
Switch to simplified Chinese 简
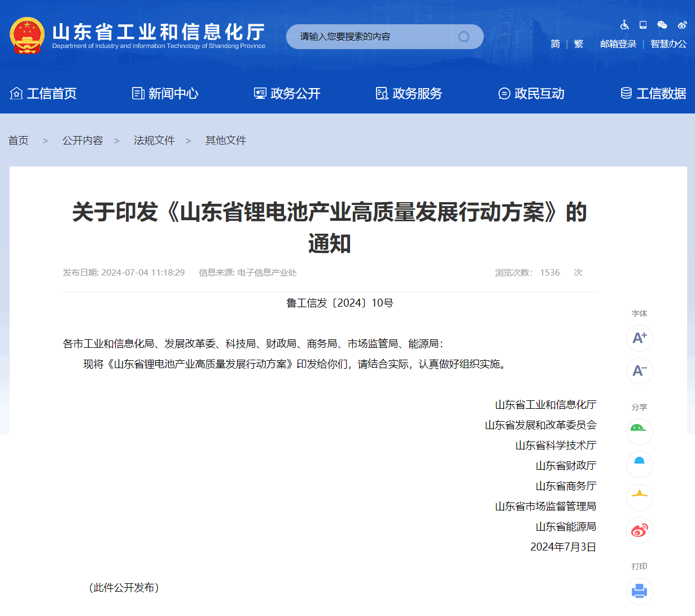(556, 44)
